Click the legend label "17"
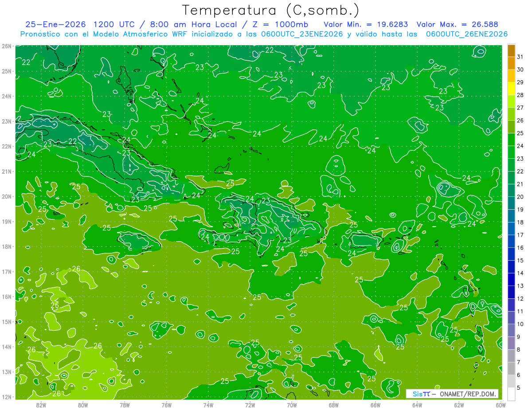 [520, 235]
